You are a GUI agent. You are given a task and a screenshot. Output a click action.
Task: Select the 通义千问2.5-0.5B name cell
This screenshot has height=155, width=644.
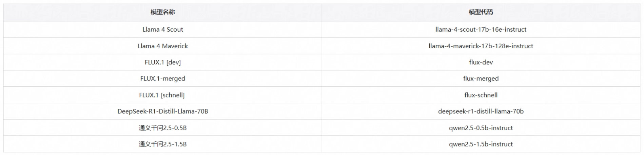pyautogui.click(x=163, y=128)
